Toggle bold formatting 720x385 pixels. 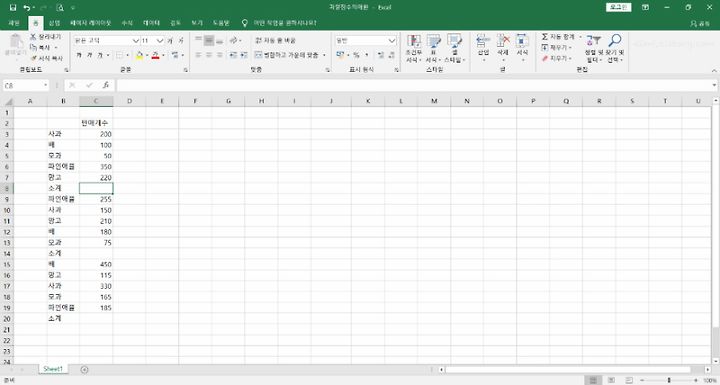(x=79, y=55)
